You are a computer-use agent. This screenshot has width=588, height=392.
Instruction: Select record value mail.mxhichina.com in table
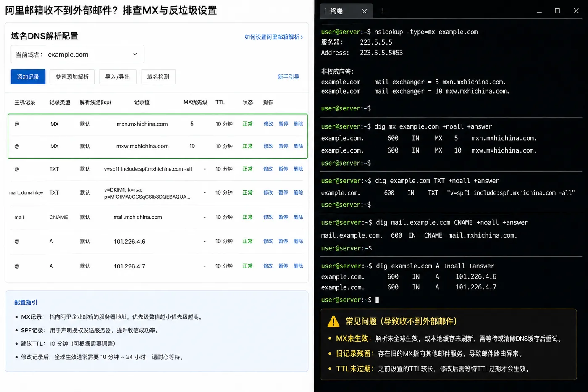[x=138, y=217]
